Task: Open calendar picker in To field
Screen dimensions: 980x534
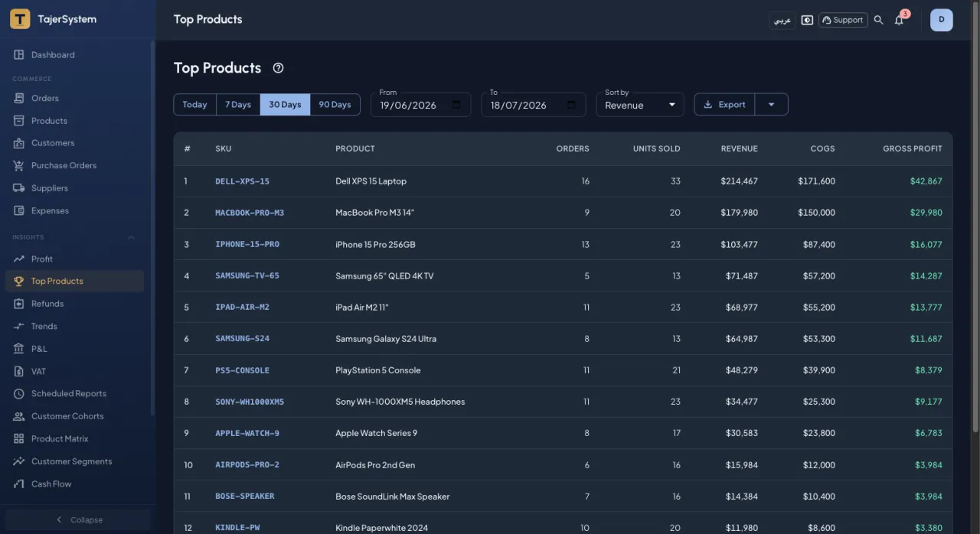Action: [571, 105]
